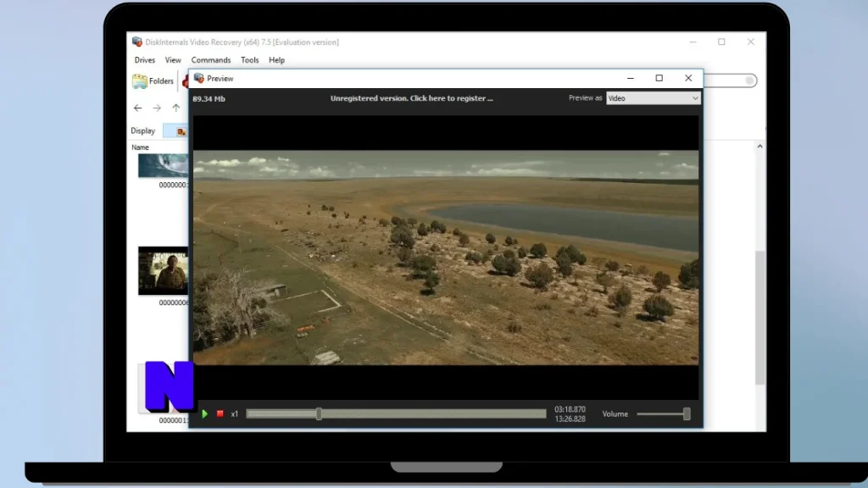
Task: Click the Preview window title icon
Action: point(198,78)
